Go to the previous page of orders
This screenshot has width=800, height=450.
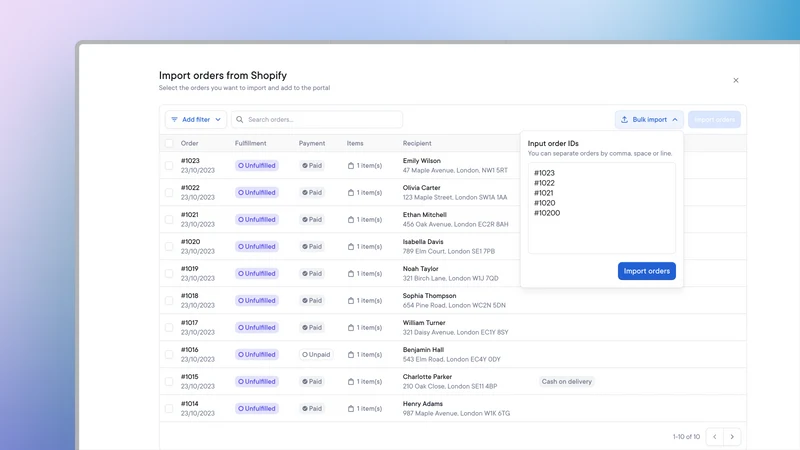click(x=715, y=437)
